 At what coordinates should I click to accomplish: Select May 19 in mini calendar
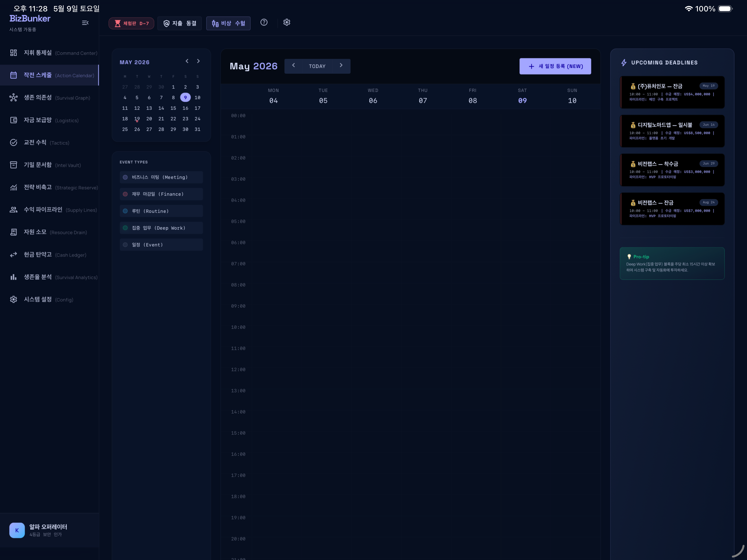[137, 119]
